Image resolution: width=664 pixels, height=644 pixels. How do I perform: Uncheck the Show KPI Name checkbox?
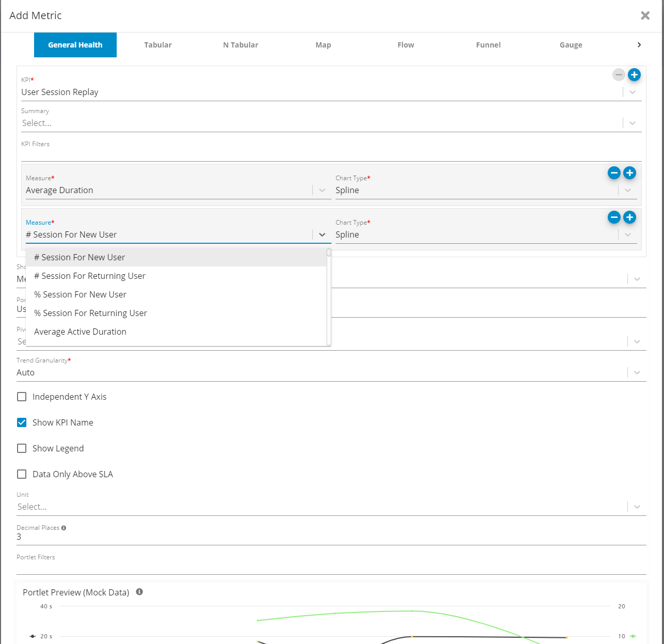[x=22, y=422]
